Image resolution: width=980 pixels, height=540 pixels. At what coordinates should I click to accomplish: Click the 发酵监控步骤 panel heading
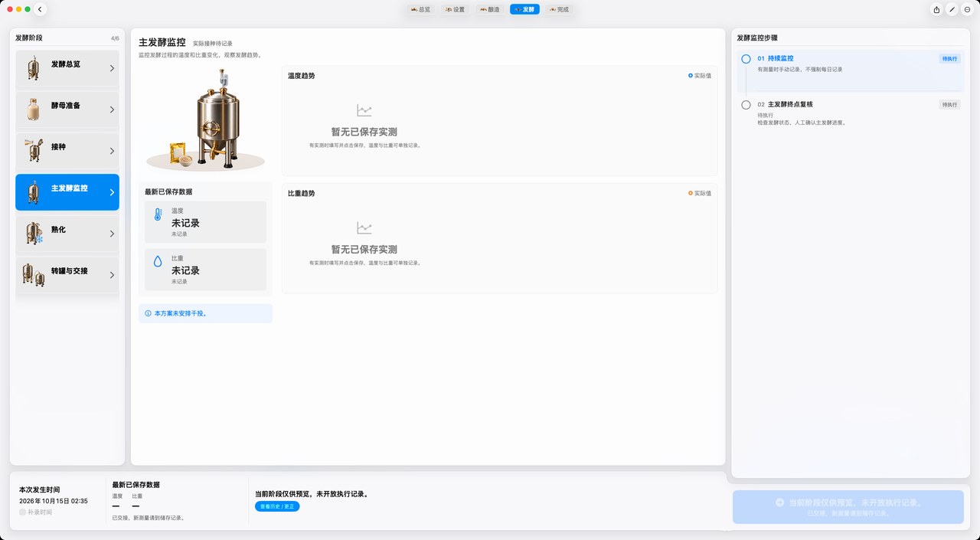pyautogui.click(x=758, y=38)
